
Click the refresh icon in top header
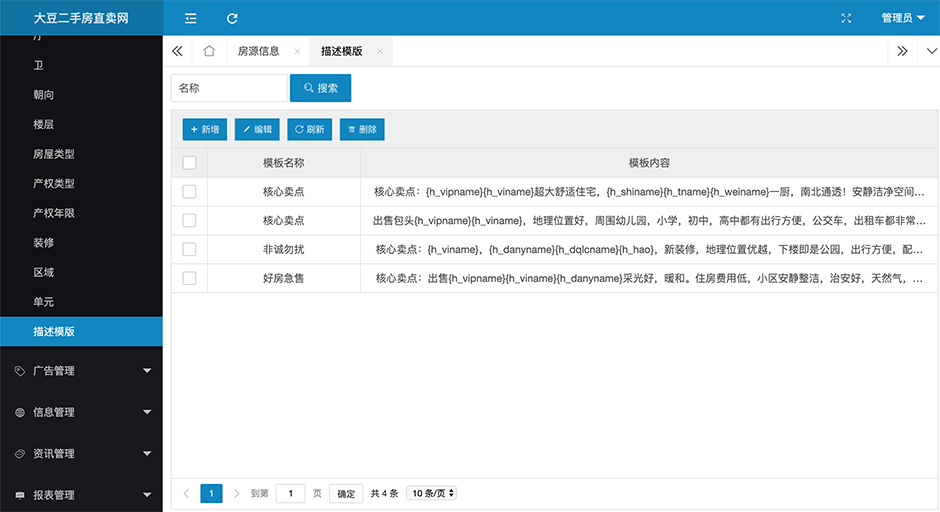232,18
